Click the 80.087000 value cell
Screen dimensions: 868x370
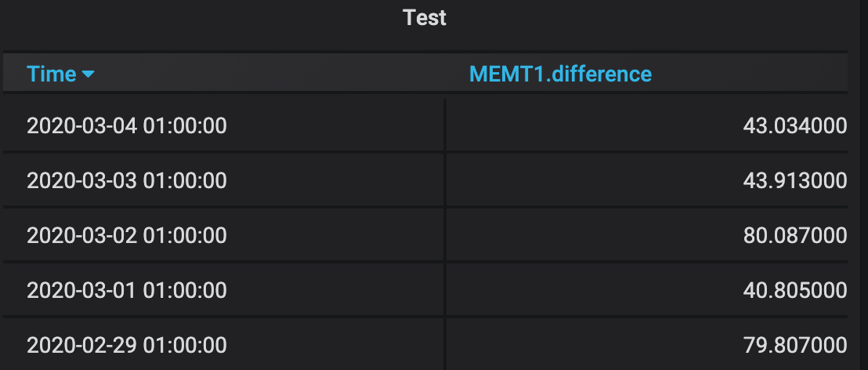pyautogui.click(x=794, y=235)
